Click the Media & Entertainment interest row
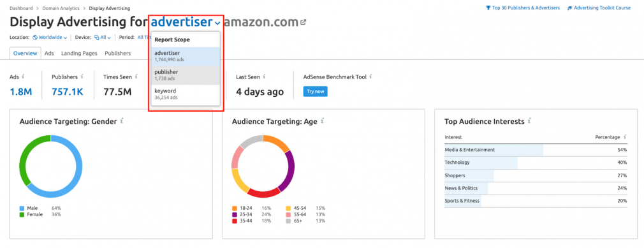Image resolution: width=644 pixels, height=248 pixels. [x=536, y=150]
